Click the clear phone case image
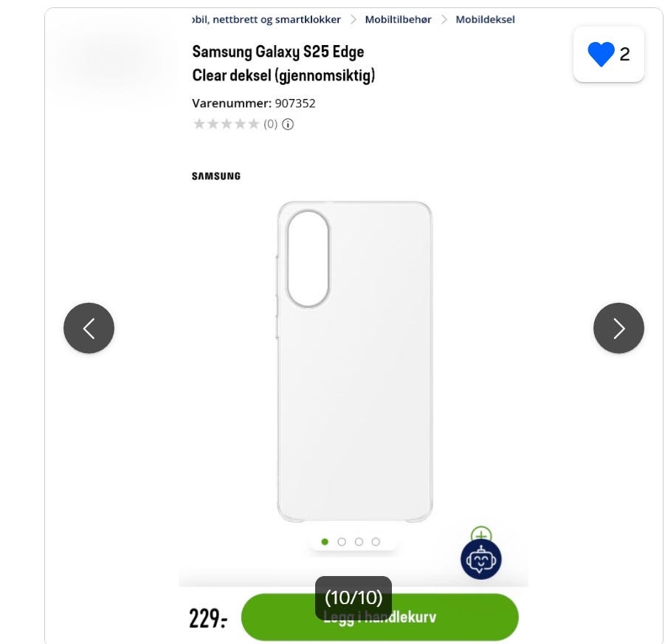Viewport: 665px width, 644px height. pyautogui.click(x=354, y=362)
